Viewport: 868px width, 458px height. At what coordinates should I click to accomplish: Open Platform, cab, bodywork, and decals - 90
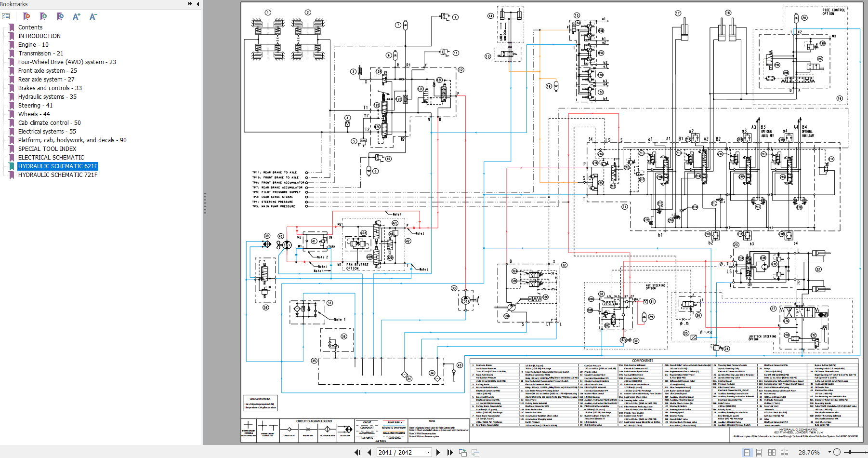tap(72, 140)
